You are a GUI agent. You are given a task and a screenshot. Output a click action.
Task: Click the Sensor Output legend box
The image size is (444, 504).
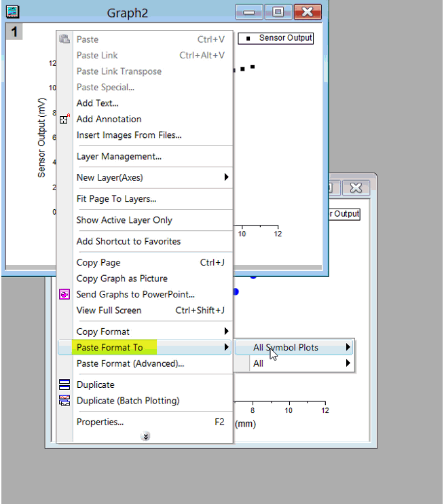(276, 38)
